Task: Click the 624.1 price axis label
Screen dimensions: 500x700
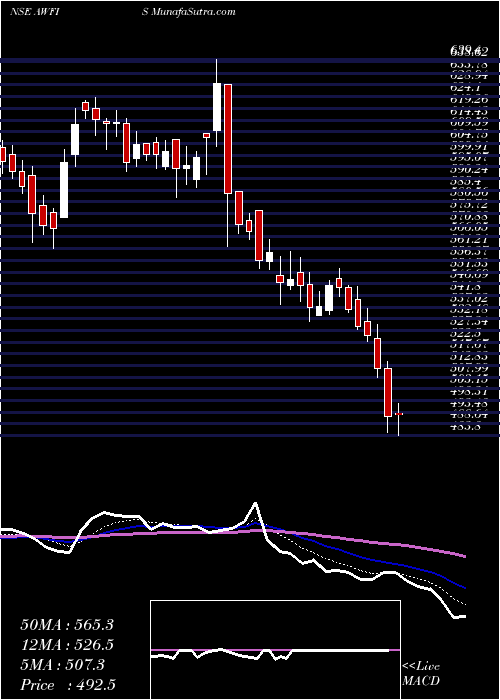Action: 468,89
